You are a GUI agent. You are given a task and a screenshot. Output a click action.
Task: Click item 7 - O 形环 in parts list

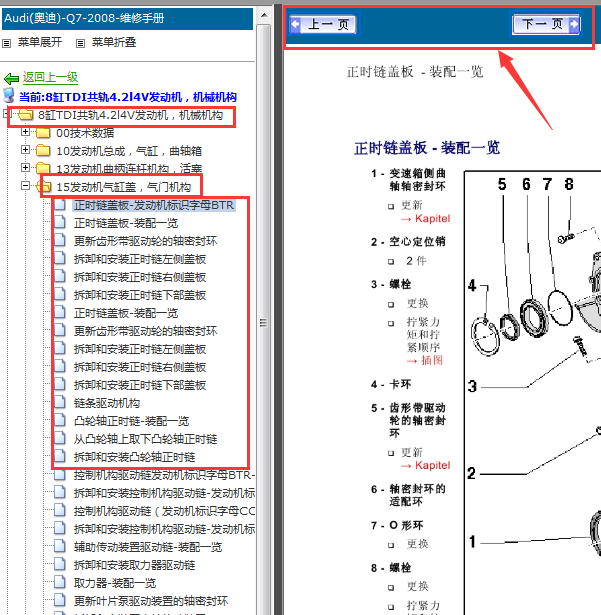tap(397, 525)
